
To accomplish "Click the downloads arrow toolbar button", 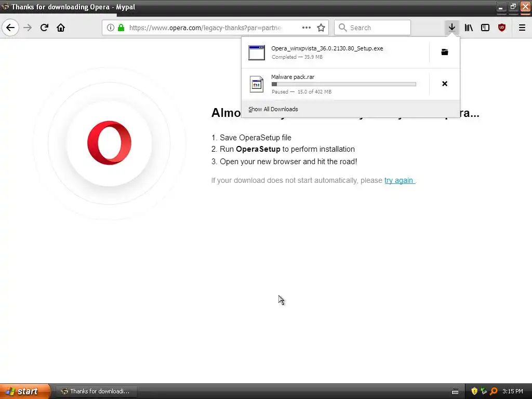I will point(452,28).
